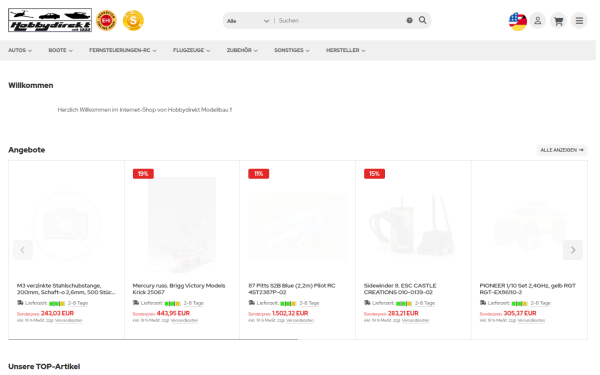Image resolution: width=600 pixels, height=375 pixels.
Task: Click the Hobbydirekt logo
Action: pyautogui.click(x=50, y=20)
